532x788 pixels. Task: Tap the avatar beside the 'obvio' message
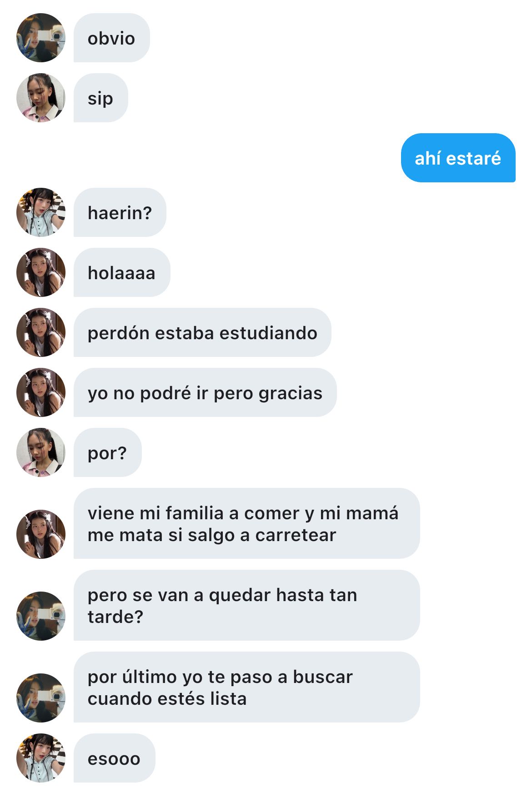pyautogui.click(x=41, y=38)
